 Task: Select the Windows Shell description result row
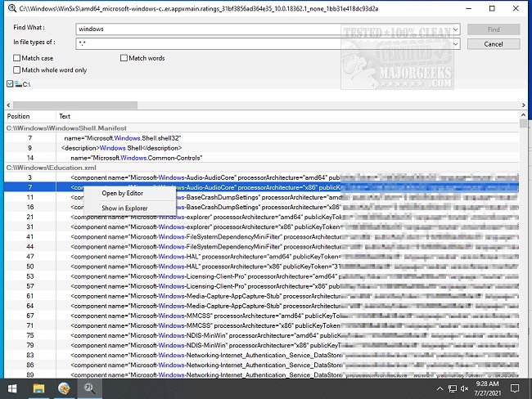[262, 148]
